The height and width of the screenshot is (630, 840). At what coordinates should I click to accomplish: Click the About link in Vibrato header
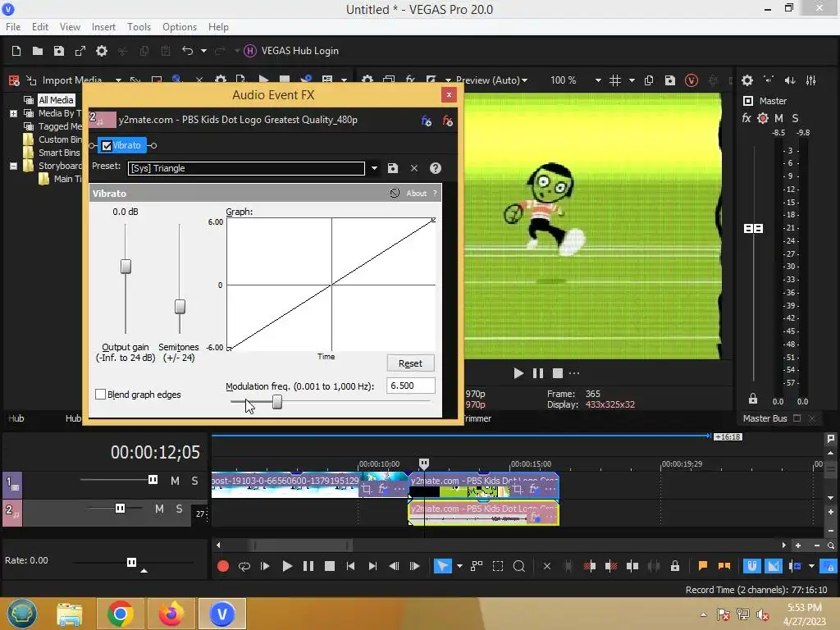point(416,194)
